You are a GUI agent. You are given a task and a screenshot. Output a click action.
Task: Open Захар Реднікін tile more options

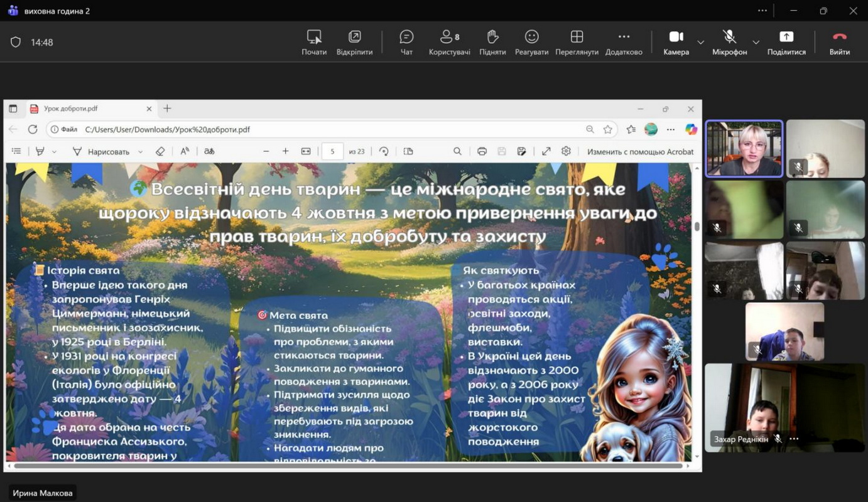click(x=794, y=439)
